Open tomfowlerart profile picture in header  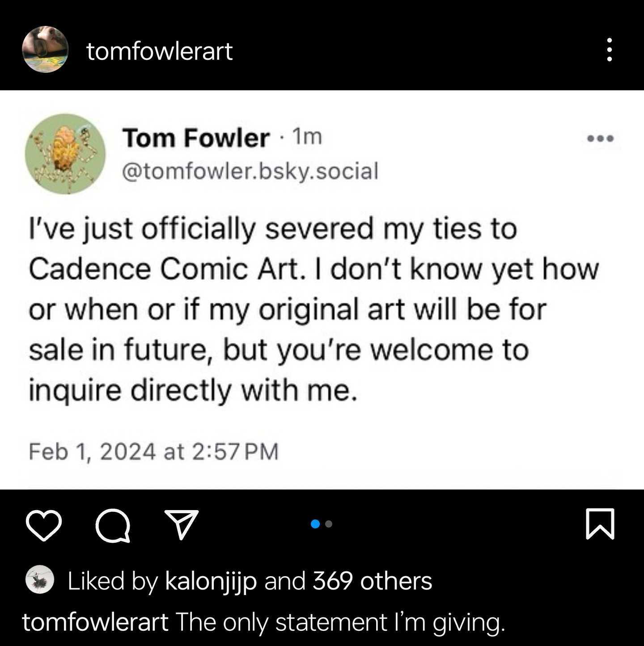(x=45, y=50)
